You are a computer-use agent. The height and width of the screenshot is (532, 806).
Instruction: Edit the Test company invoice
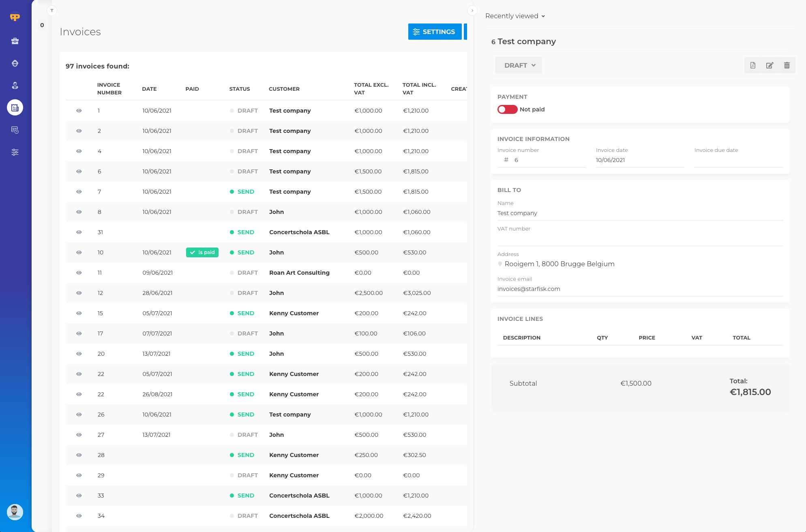[x=770, y=65]
